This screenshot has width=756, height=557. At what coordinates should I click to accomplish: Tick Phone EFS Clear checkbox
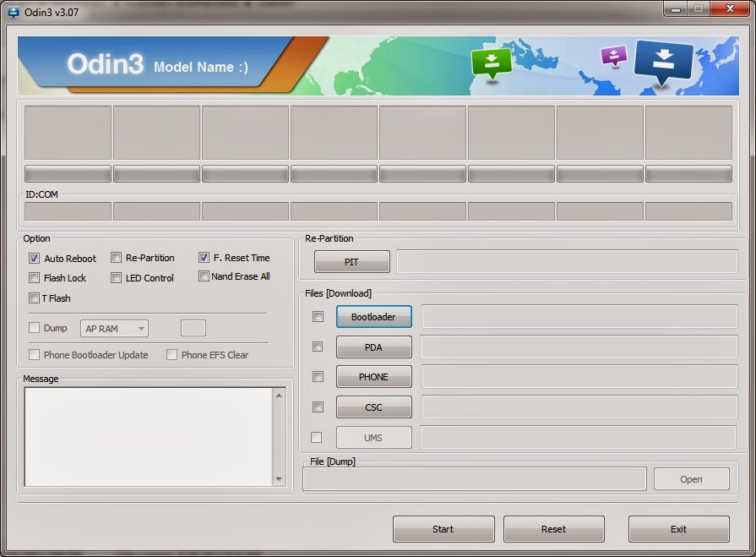[x=171, y=355]
